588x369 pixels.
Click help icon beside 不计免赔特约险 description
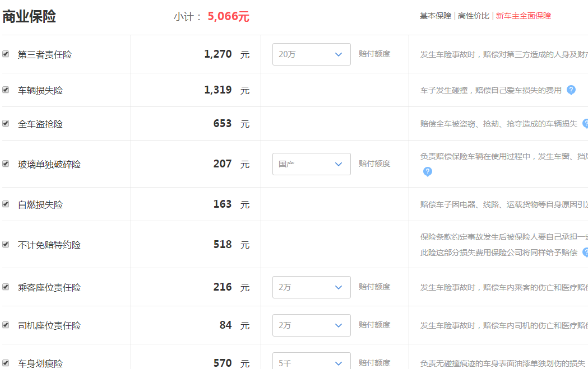585,253
